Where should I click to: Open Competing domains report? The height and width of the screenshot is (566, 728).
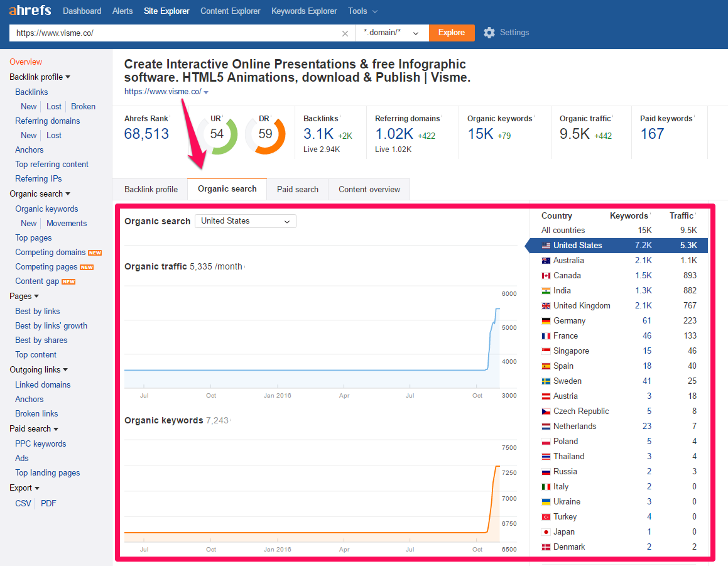click(x=50, y=252)
